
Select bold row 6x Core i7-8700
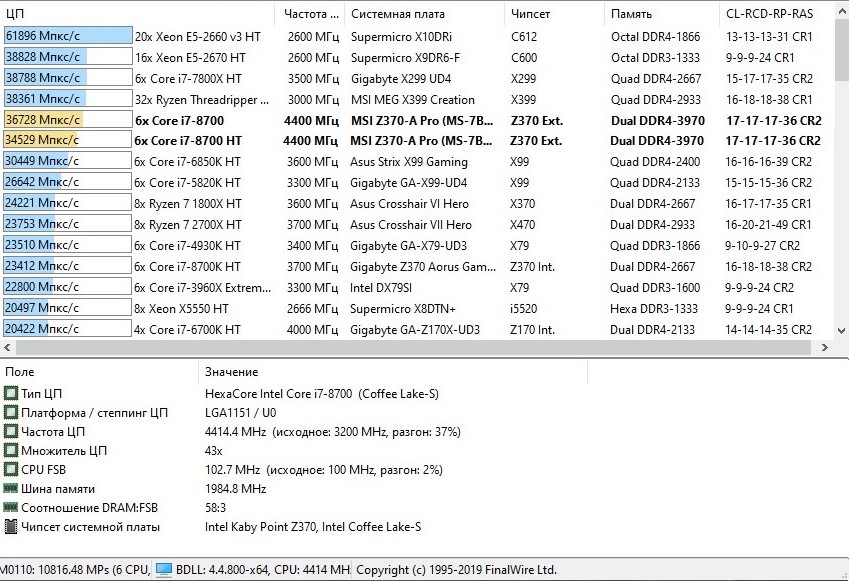click(x=417, y=120)
